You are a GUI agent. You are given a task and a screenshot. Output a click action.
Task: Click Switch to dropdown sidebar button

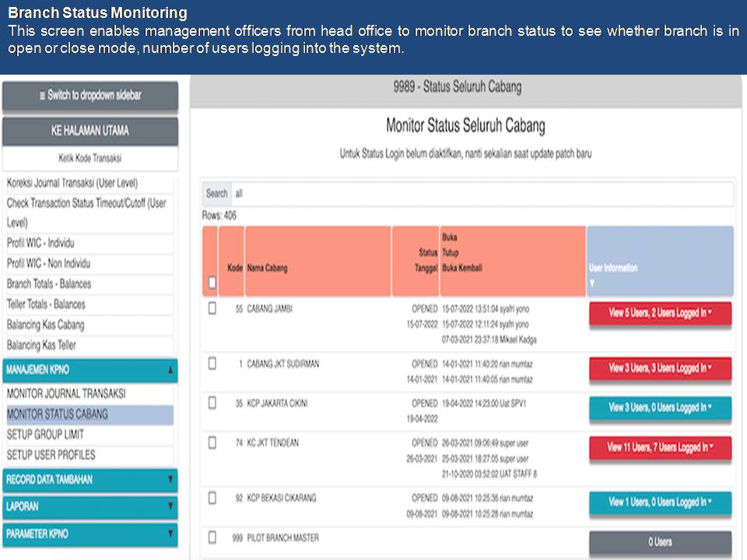[89, 96]
